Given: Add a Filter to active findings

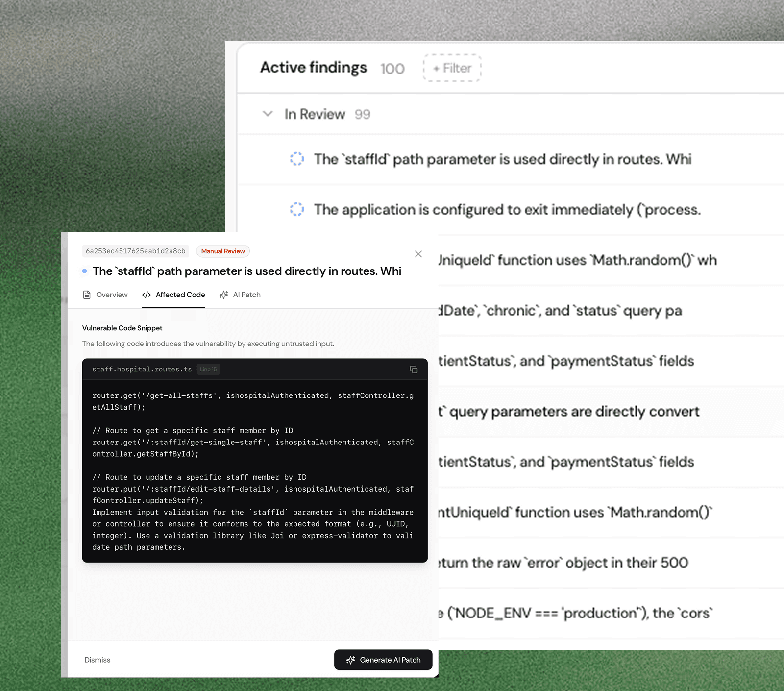Looking at the screenshot, I should point(452,68).
